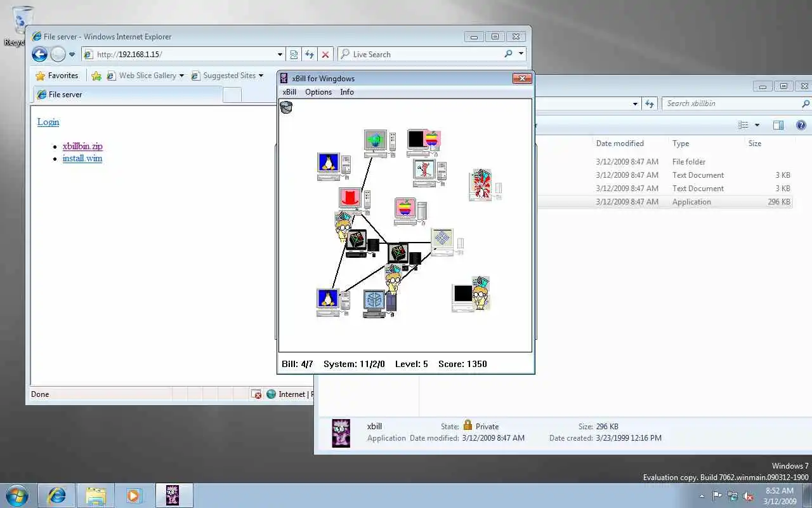Image resolution: width=812 pixels, height=508 pixels.
Task: Open IE recent pages dropdown arrow
Action: pyautogui.click(x=72, y=55)
